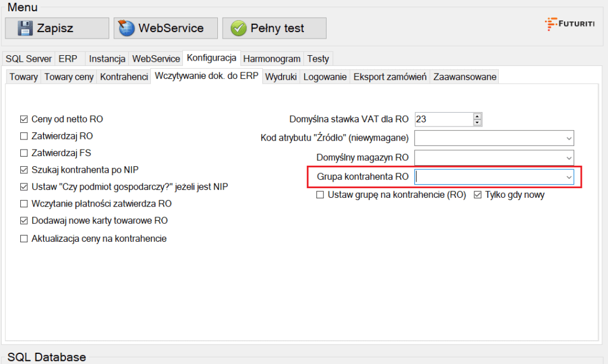
Task: Switch to the SQL Server tab
Action: click(29, 59)
